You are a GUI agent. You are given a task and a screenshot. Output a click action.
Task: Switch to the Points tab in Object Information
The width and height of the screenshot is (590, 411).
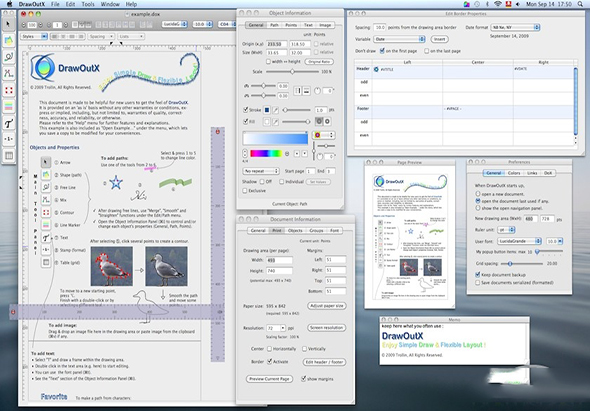[x=291, y=25]
